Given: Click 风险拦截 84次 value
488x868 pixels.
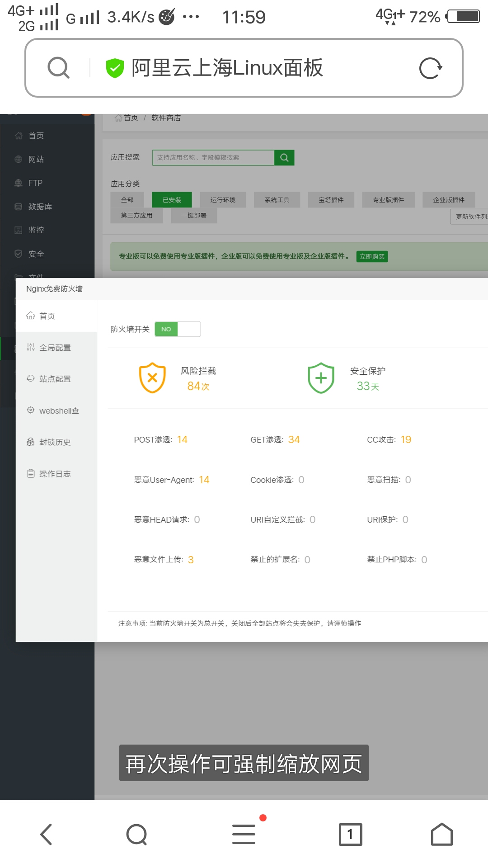Looking at the screenshot, I should click(x=198, y=386).
